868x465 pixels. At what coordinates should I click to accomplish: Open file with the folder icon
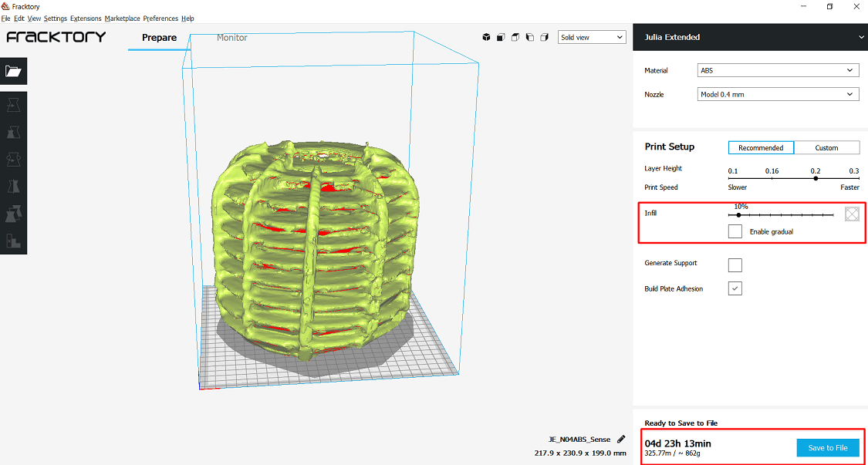pos(13,71)
